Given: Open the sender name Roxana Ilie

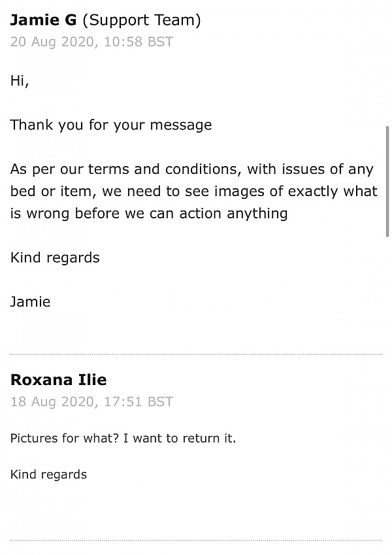Looking at the screenshot, I should 58,380.
